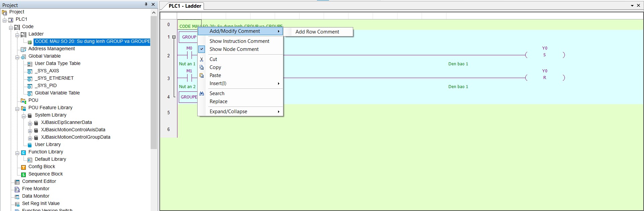Click the Comment Editor icon

(17, 182)
